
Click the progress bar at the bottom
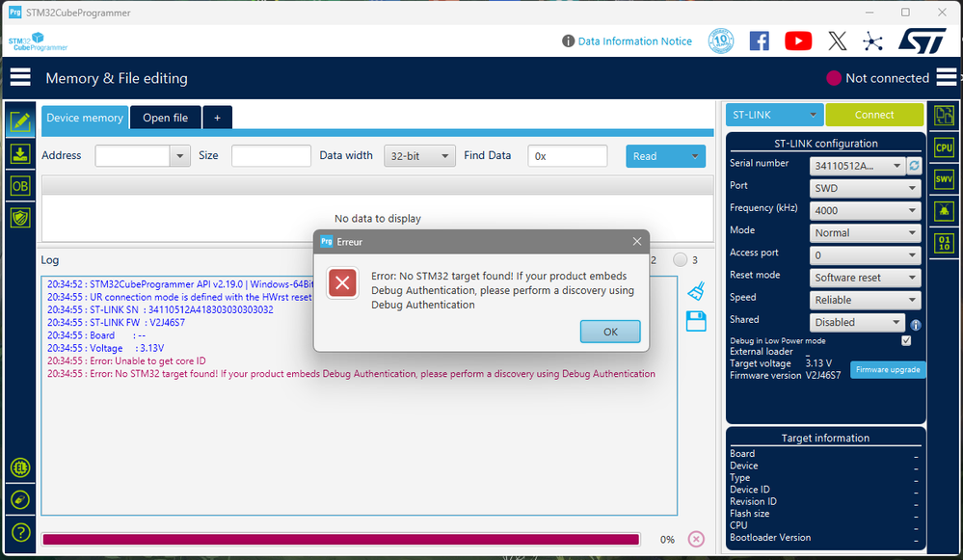(x=341, y=539)
